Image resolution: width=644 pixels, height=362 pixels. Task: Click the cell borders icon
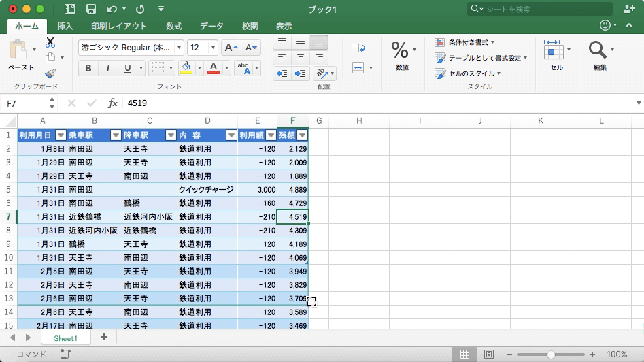158,68
